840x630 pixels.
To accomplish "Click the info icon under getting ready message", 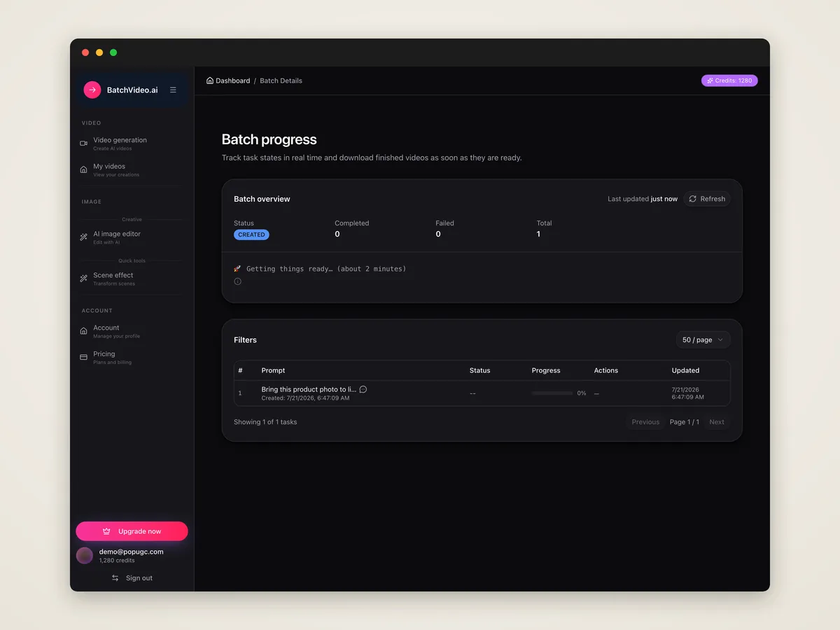I will click(x=237, y=281).
